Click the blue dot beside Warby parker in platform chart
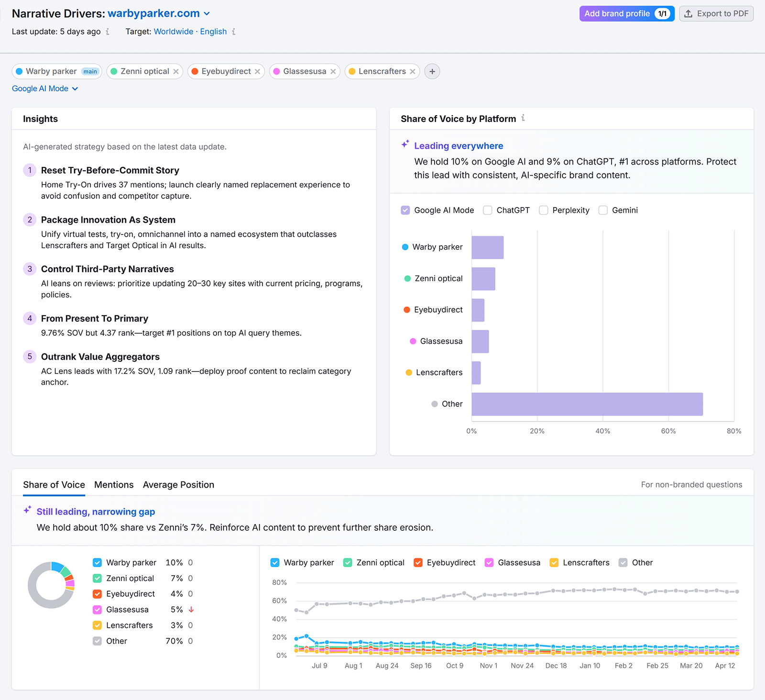Viewport: 765px width, 700px height. tap(405, 247)
